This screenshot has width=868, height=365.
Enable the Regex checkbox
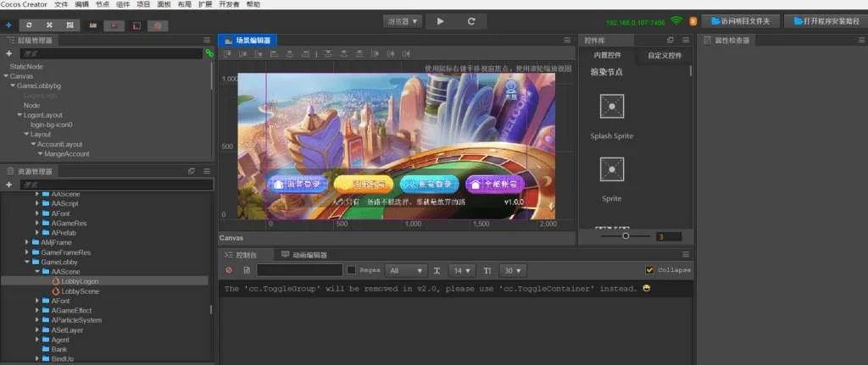coord(351,270)
